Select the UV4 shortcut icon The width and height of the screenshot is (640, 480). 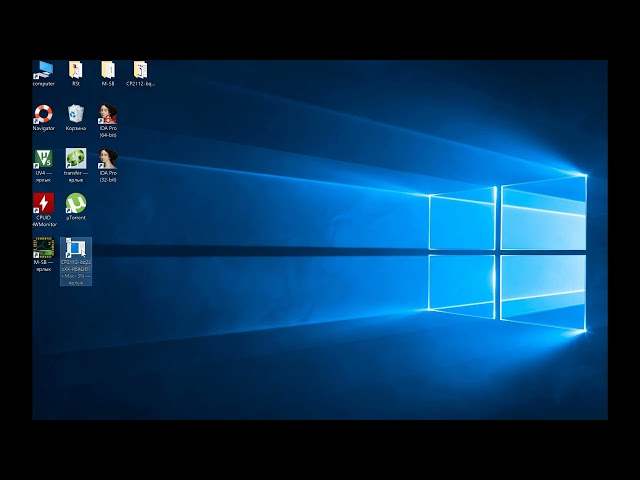43,159
